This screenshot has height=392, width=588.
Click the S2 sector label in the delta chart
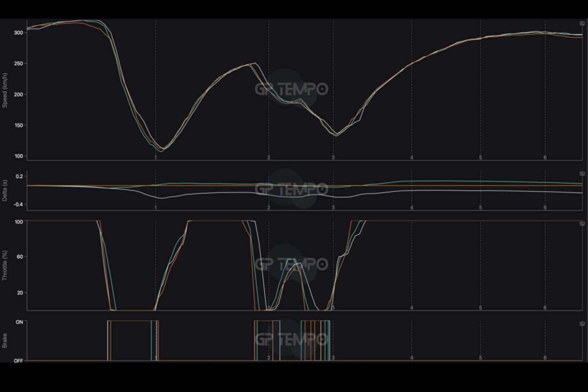coord(582,174)
